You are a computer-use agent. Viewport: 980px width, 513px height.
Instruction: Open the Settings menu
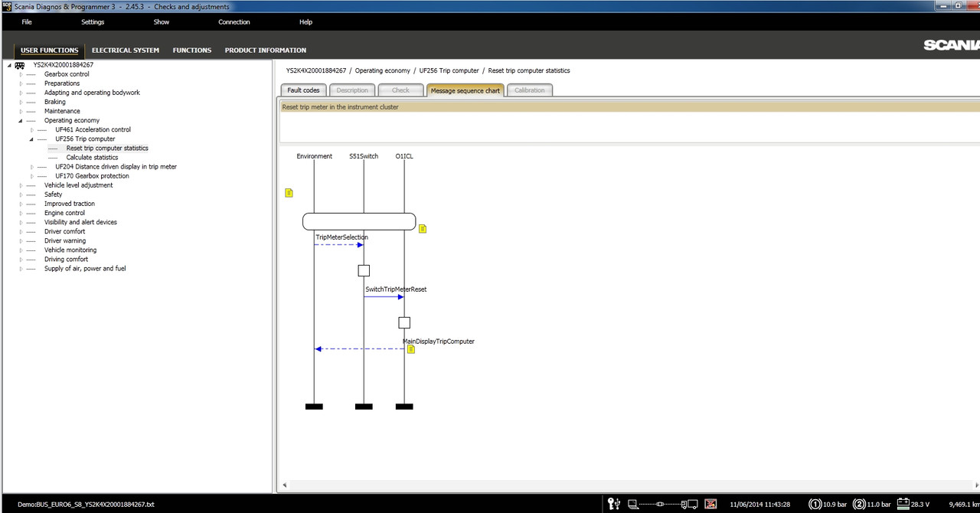pos(93,22)
